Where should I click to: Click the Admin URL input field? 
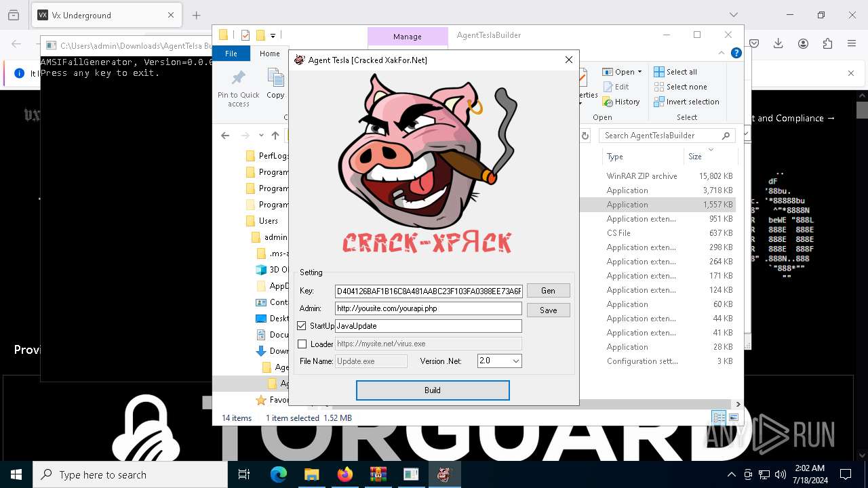point(429,308)
